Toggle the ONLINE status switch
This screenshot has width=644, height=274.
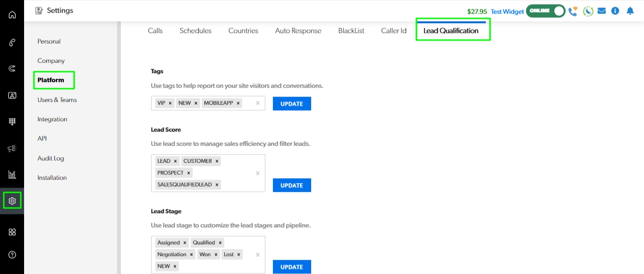tap(545, 11)
